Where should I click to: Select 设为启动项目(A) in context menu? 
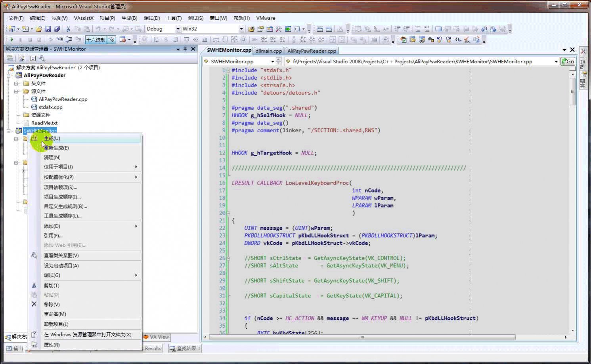[x=61, y=265]
